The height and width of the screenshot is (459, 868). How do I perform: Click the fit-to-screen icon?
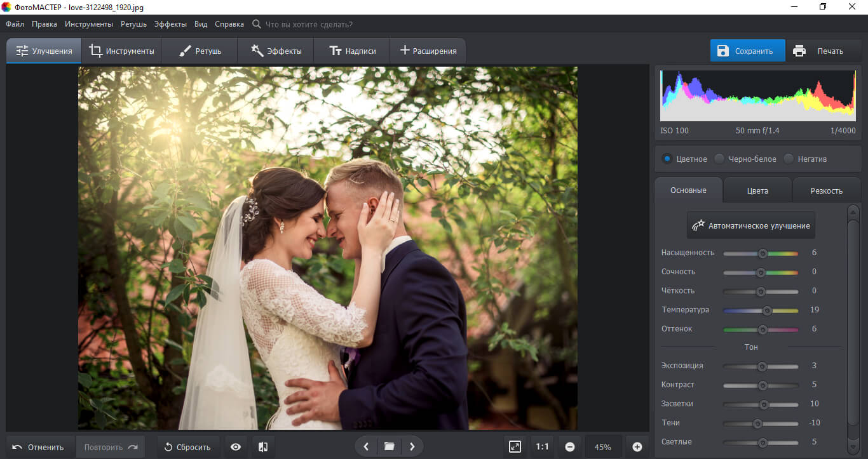pos(515,447)
